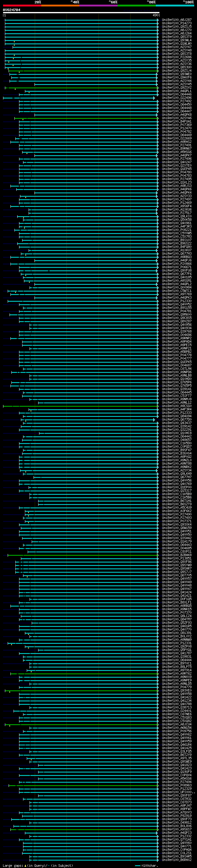Select the label UniRef100_P07371
This screenshot has width=197, height=868.
(x=177, y=521)
